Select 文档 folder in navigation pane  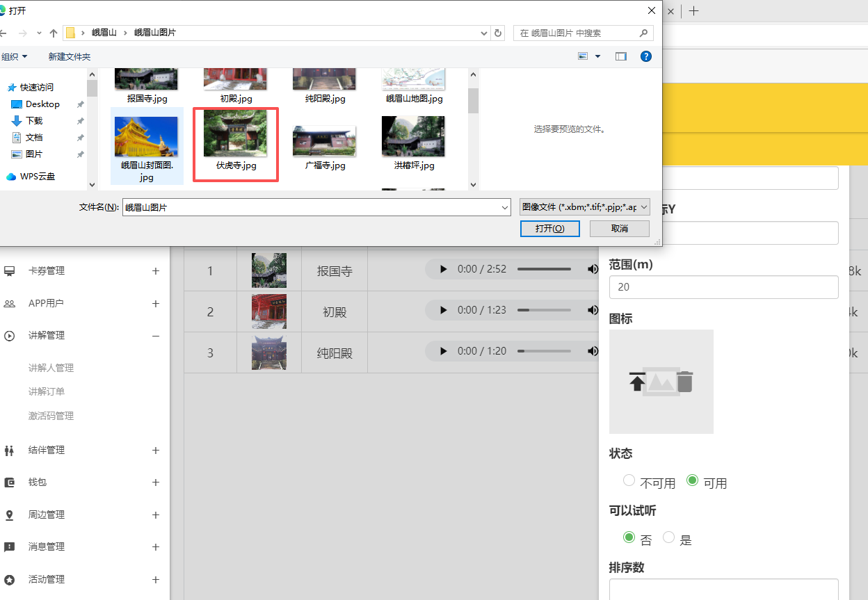pos(34,138)
